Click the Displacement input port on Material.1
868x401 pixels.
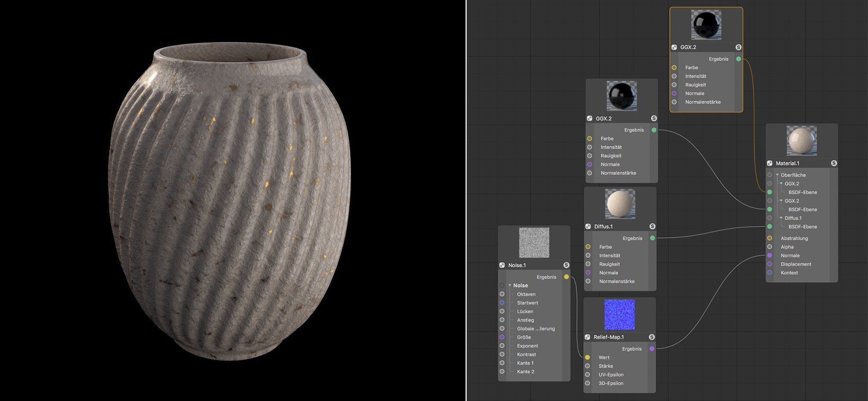coord(770,264)
